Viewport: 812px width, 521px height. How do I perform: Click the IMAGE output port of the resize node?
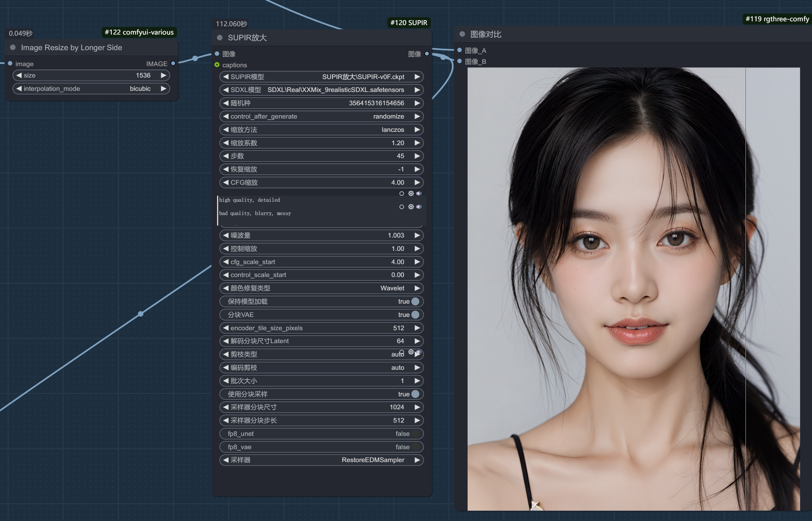tap(173, 63)
